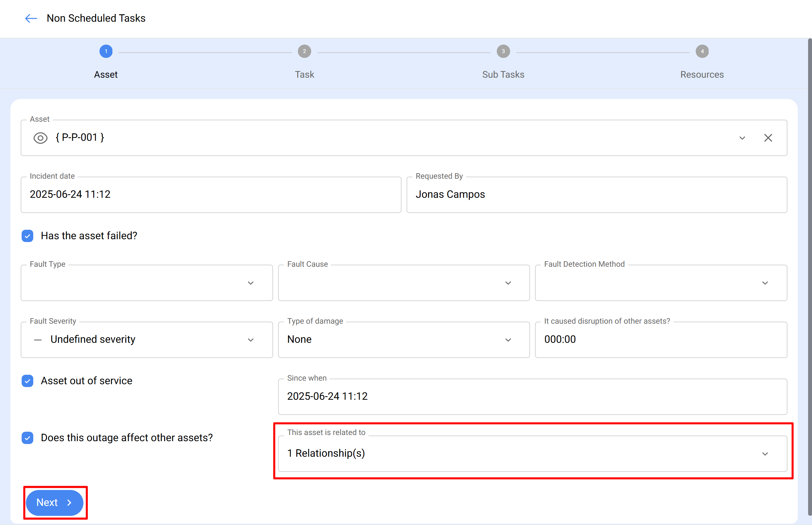
Task: Uncheck 'Asset out of service'
Action: tap(27, 381)
